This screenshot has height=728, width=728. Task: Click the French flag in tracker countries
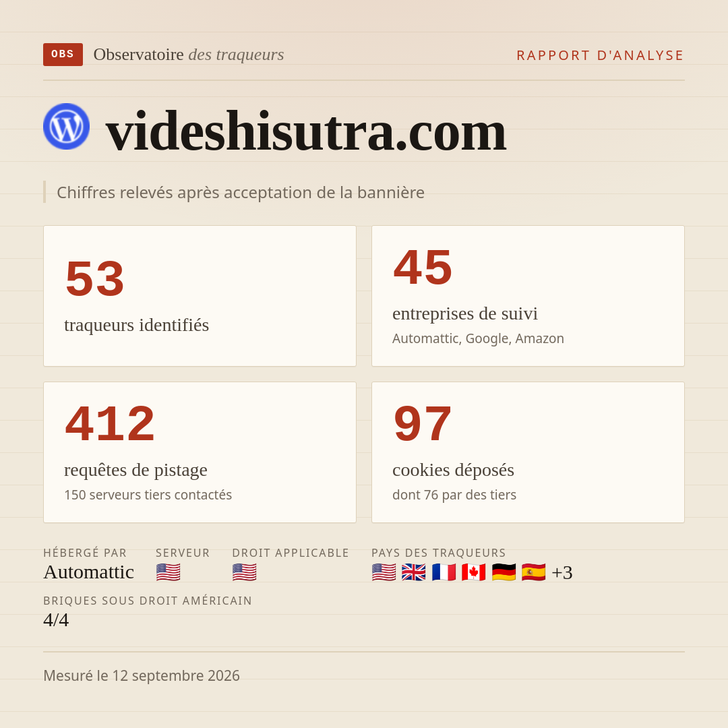pyautogui.click(x=444, y=572)
